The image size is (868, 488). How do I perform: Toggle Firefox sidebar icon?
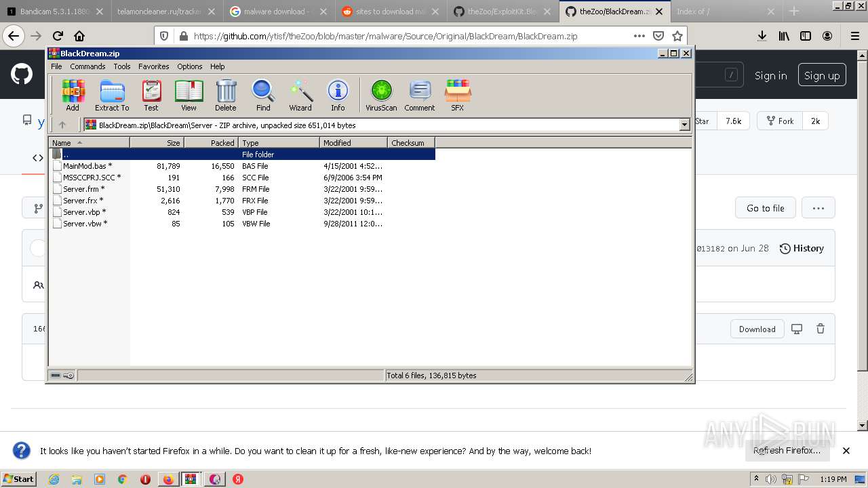click(806, 36)
